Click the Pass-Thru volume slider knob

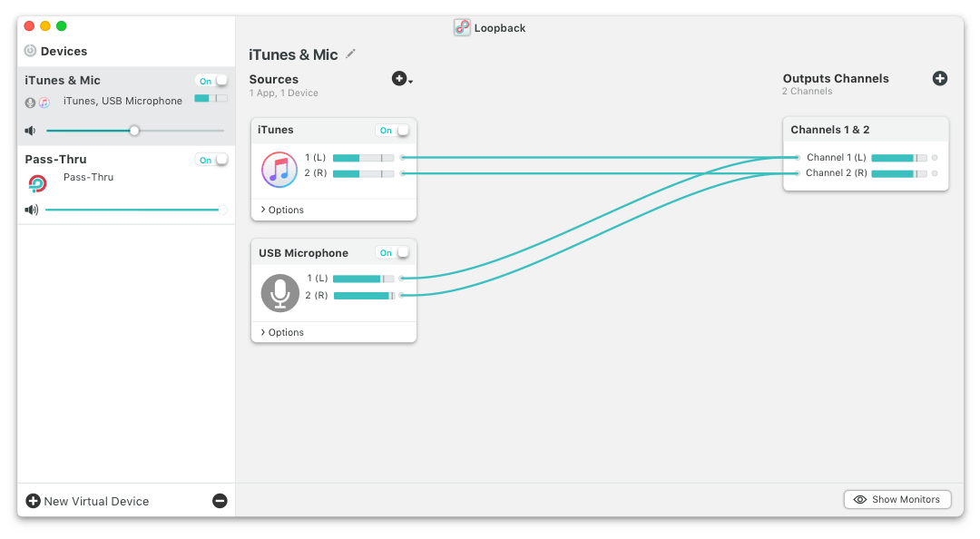[222, 210]
